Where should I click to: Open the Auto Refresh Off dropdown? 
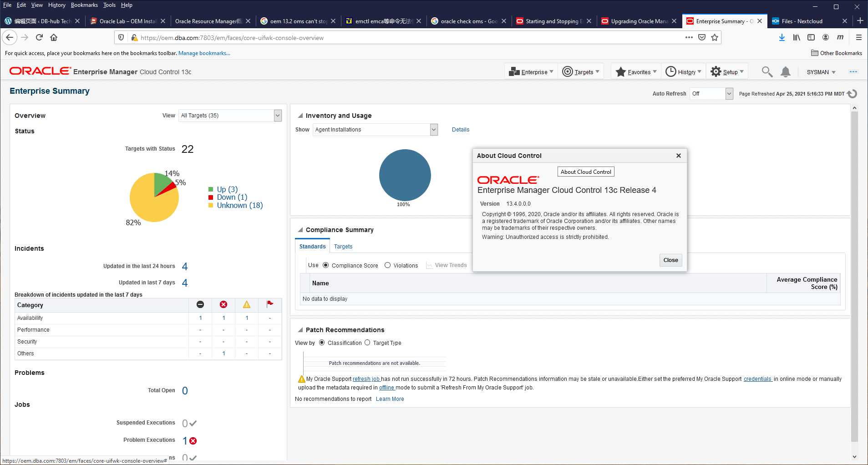pos(711,94)
